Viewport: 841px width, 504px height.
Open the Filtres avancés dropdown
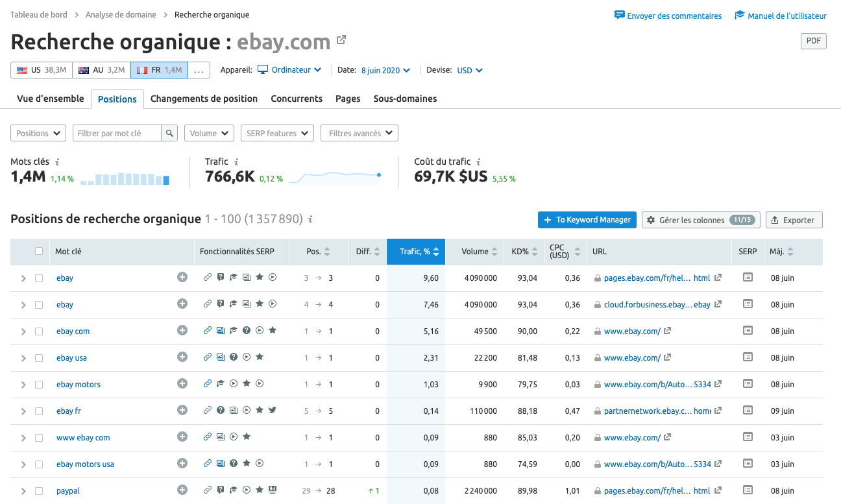[360, 133]
